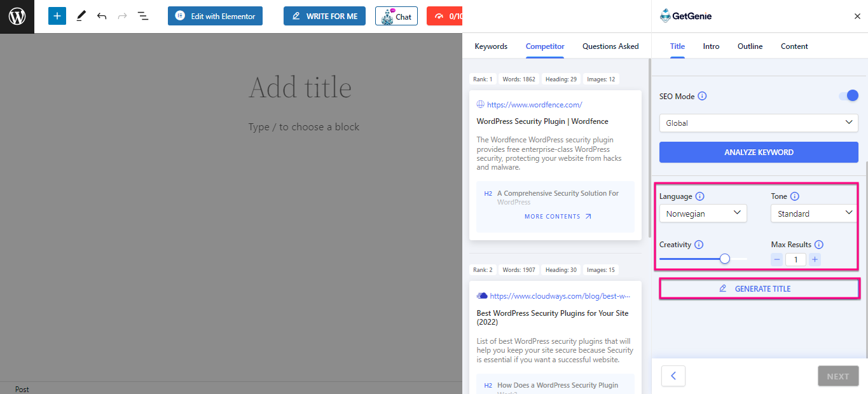Click the red score button in toolbar
The image size is (868, 394).
444,16
